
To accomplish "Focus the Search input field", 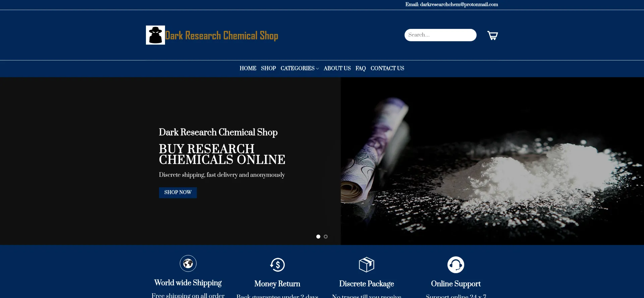I will pos(440,35).
